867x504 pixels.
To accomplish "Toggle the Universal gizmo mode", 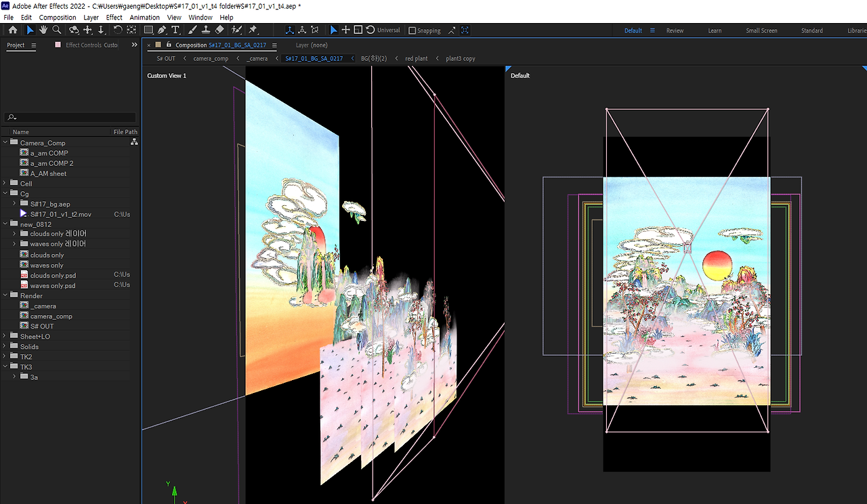I will (x=388, y=30).
